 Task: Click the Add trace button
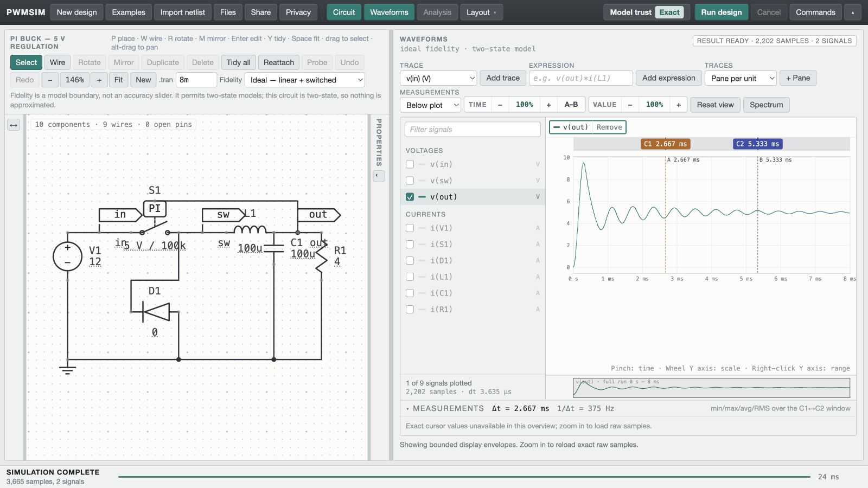(x=503, y=78)
